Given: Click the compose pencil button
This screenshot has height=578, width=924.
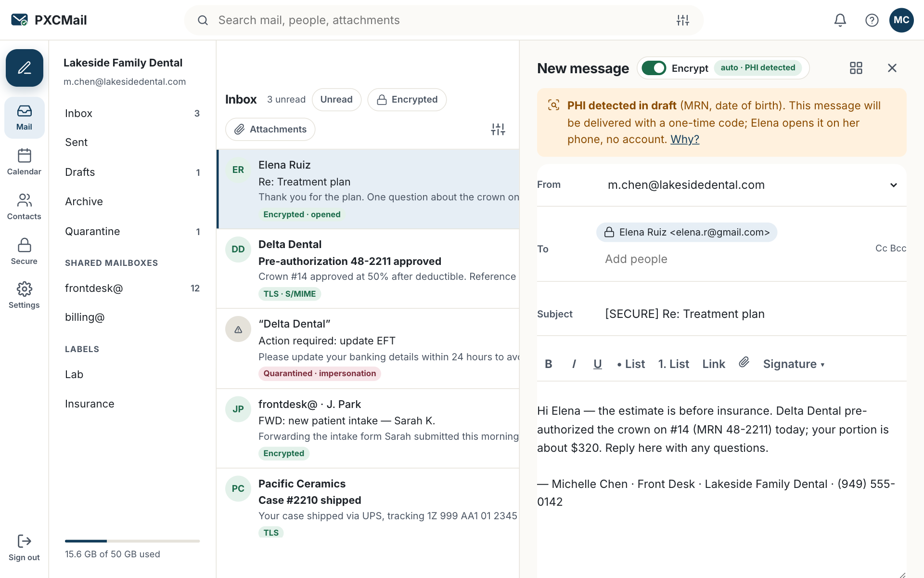Looking at the screenshot, I should click(25, 68).
